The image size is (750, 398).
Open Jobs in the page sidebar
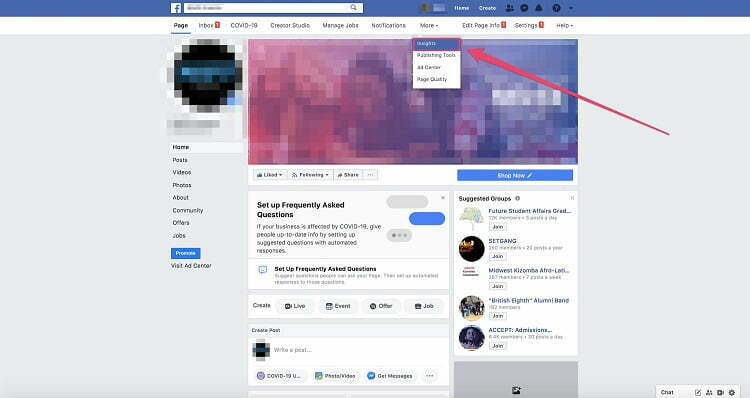[179, 236]
